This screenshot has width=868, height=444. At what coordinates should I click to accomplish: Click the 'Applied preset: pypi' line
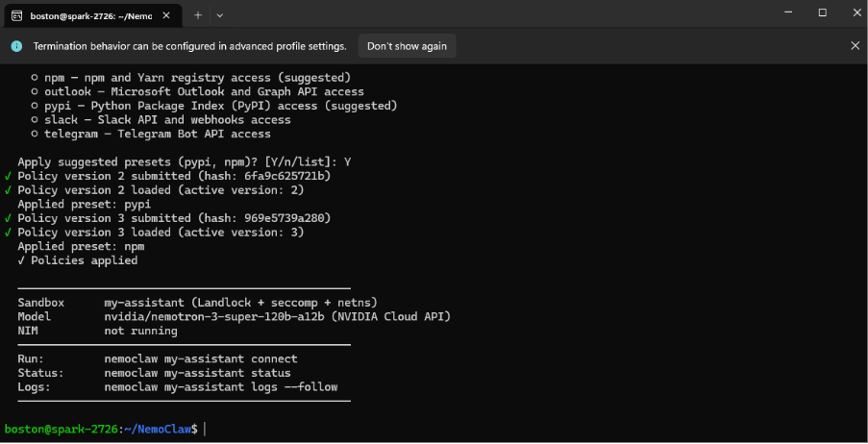coord(85,204)
